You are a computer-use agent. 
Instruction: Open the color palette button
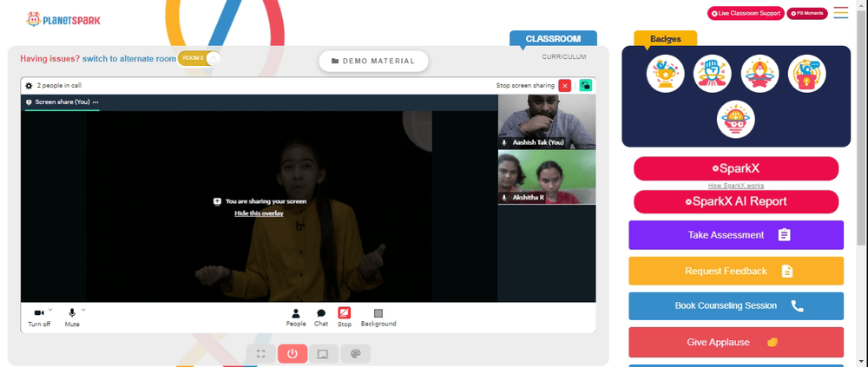355,354
